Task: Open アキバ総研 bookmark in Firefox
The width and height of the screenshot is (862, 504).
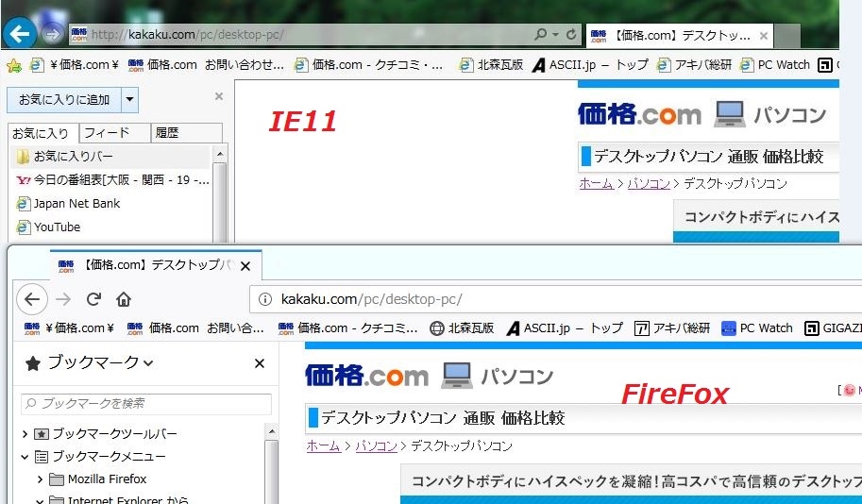Action: coord(672,328)
